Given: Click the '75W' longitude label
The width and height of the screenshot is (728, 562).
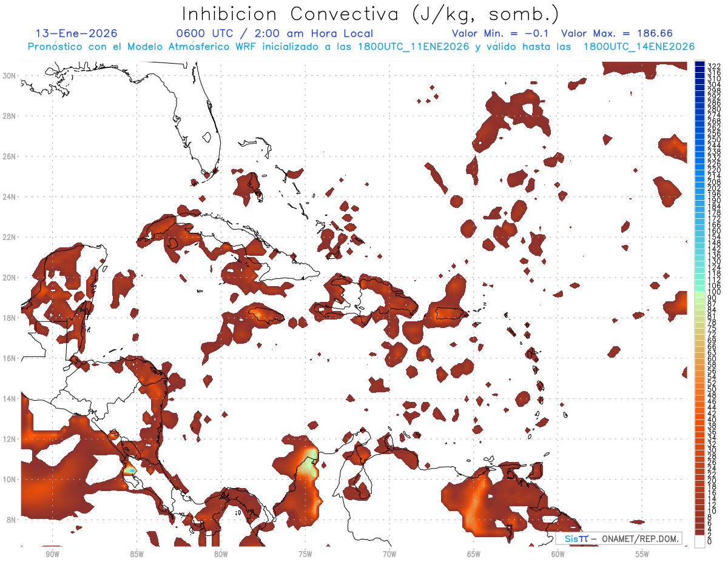Looking at the screenshot, I should [x=305, y=554].
